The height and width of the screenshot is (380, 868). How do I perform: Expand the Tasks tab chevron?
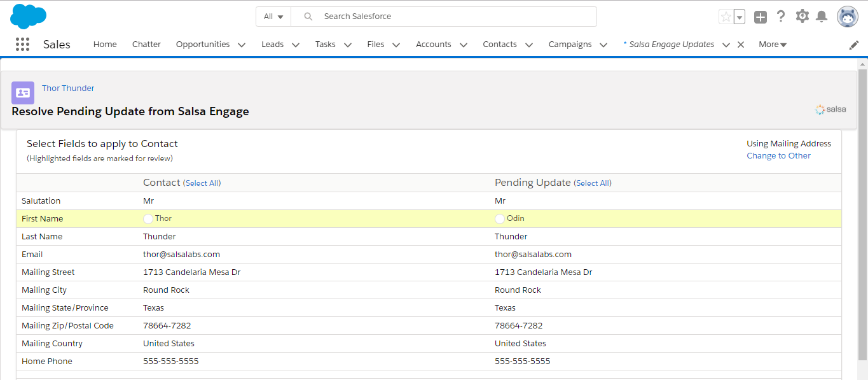[348, 45]
